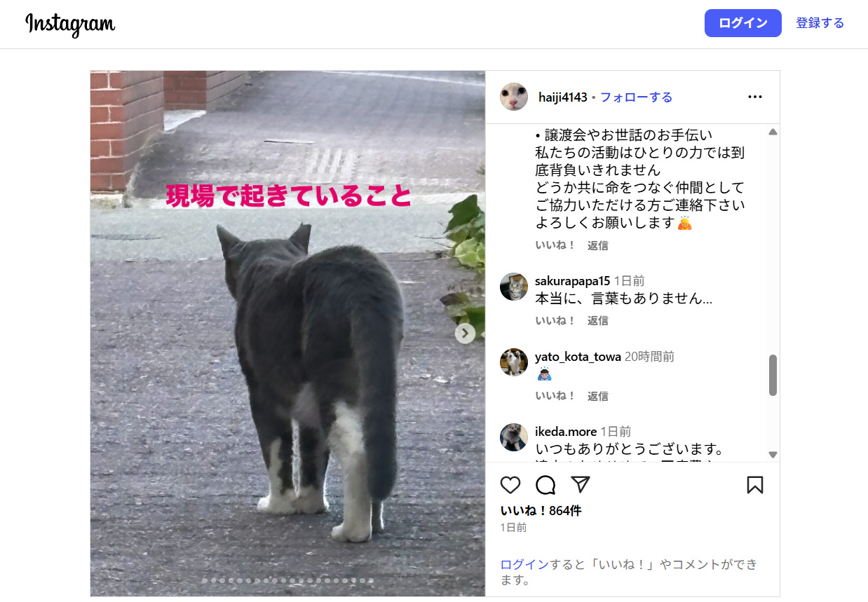
Task: Open comments via the speech bubble icon
Action: point(545,485)
